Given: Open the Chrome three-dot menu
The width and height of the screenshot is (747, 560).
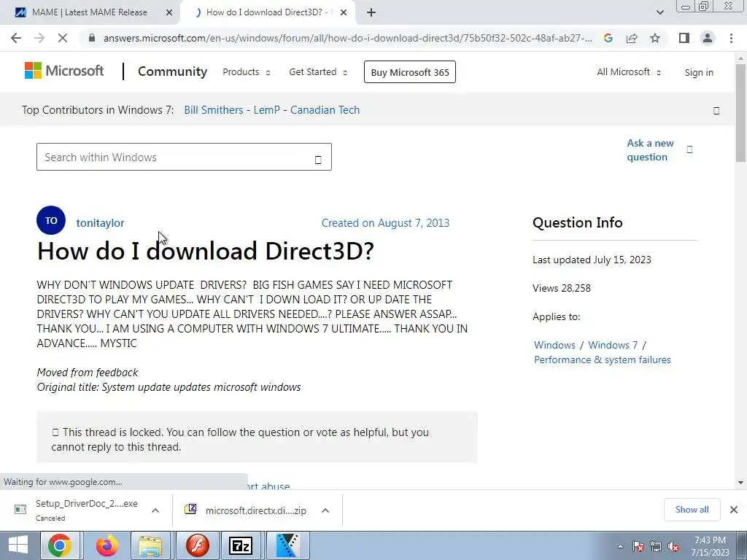Looking at the screenshot, I should pos(731,38).
